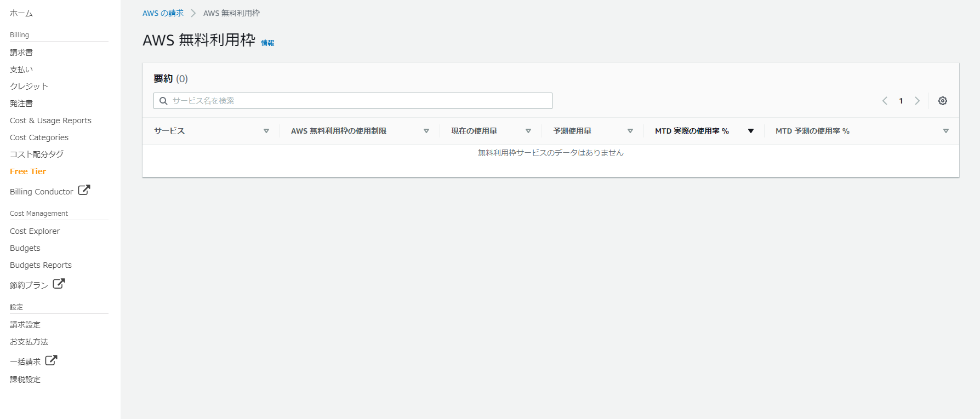The image size is (980, 419).
Task: Click the next page arrow in pagination
Action: 917,101
